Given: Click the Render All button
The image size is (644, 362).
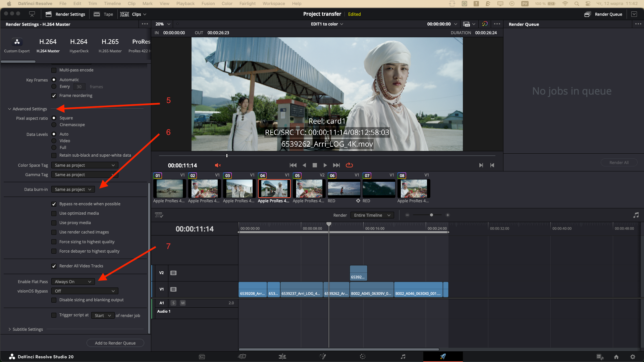Looking at the screenshot, I should tap(619, 162).
